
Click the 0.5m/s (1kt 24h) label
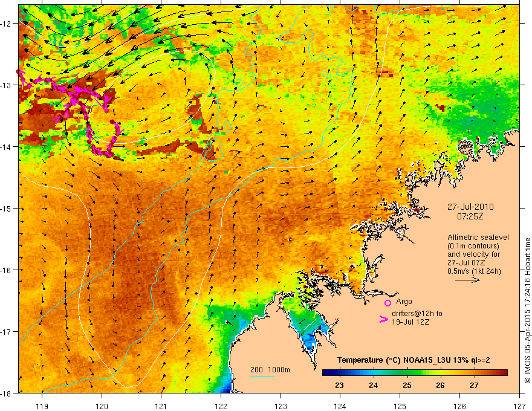[474, 271]
